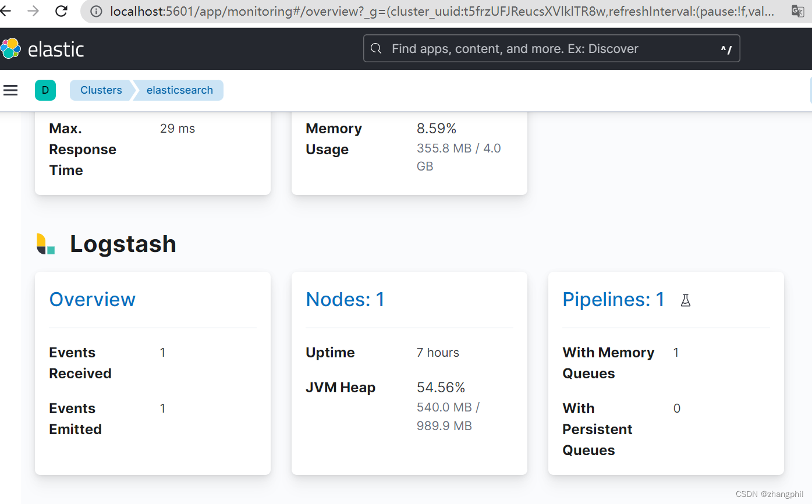Open the Pipelines: 1 details link
This screenshot has width=812, height=504.
point(613,299)
